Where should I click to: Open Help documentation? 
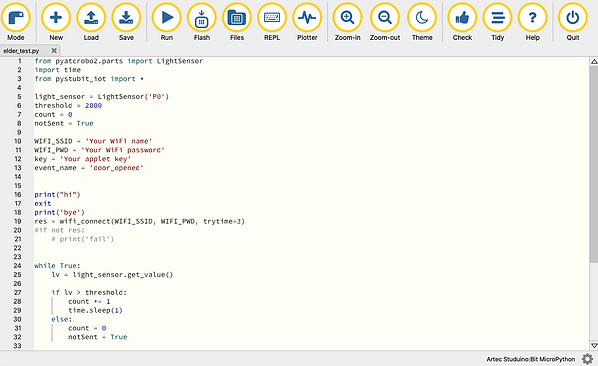(x=532, y=22)
